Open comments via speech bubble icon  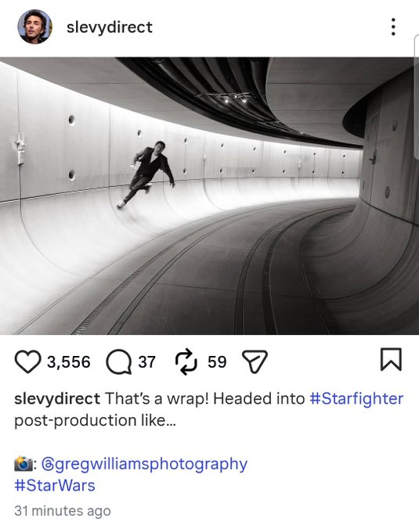pyautogui.click(x=119, y=361)
